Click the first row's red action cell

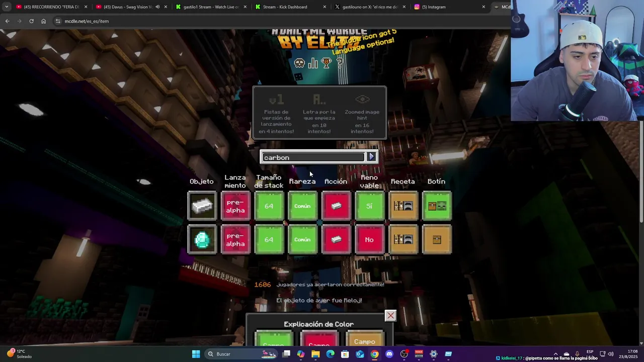336,206
